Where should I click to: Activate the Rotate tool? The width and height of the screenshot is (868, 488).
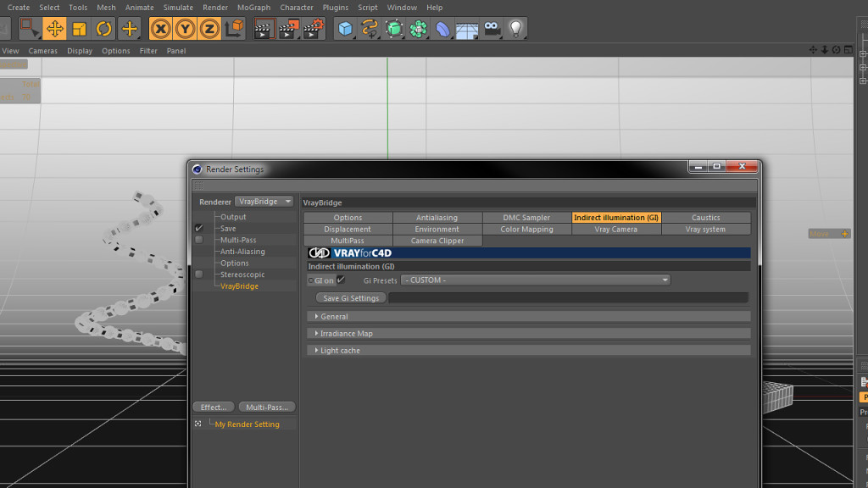tap(103, 28)
